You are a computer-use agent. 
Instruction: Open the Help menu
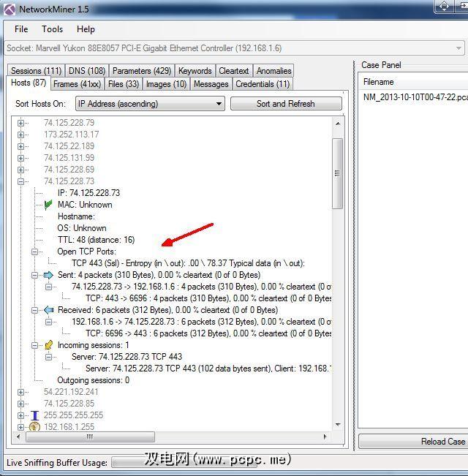86,29
